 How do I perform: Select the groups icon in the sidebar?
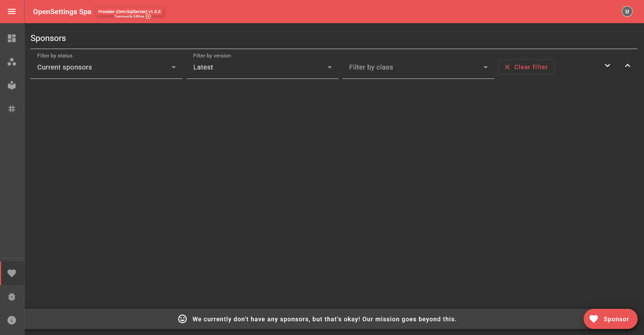(x=12, y=62)
